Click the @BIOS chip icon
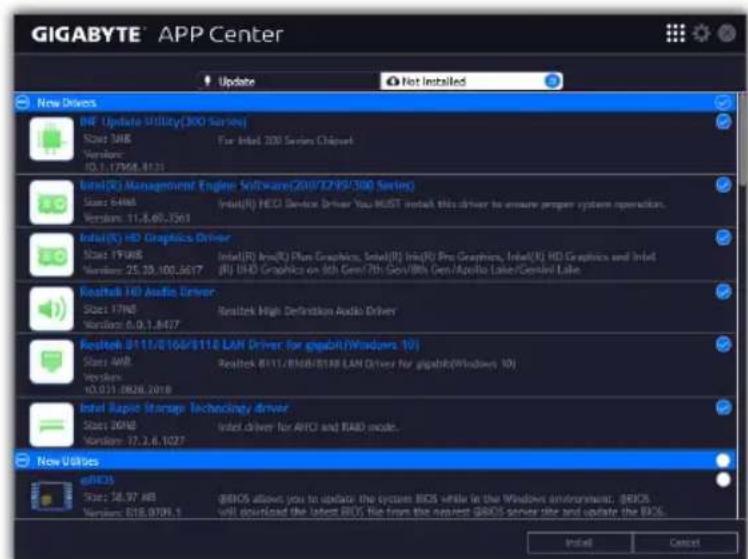 pos(52,496)
